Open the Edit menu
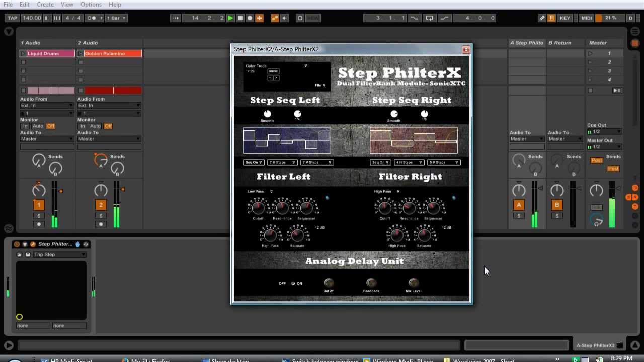Viewport: 644px width, 362px height. pos(25,5)
